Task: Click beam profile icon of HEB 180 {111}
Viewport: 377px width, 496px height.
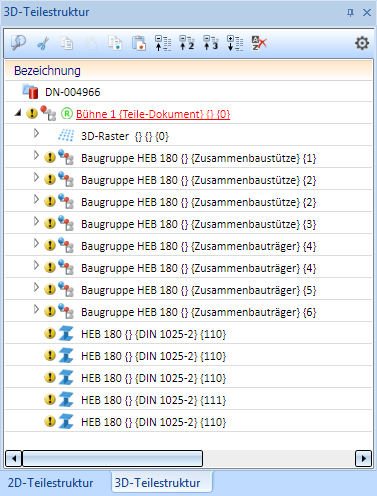Action: coord(66,399)
